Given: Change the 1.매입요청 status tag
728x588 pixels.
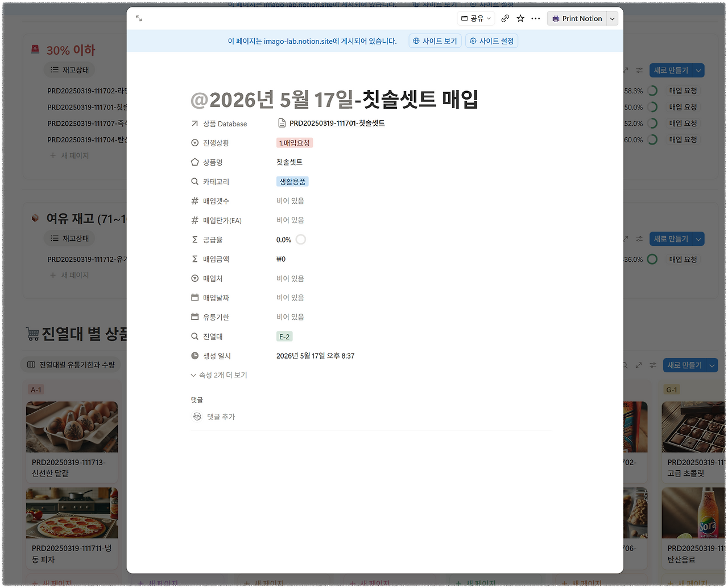Looking at the screenshot, I should point(295,143).
